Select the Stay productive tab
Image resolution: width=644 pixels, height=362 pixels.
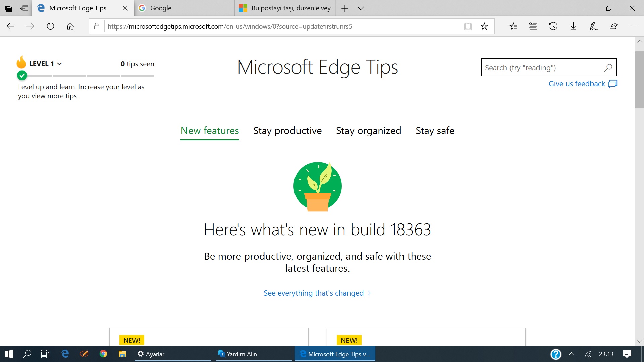(x=287, y=131)
